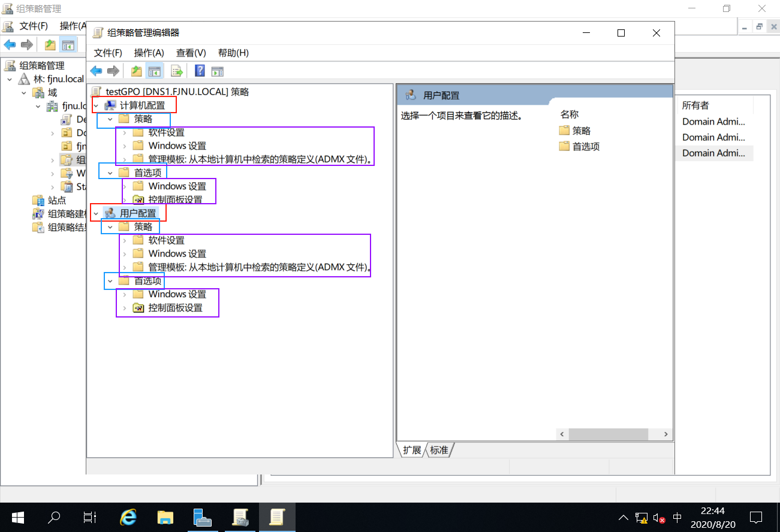Screen dimensions: 780x532
Task: Click the muted volume icon in system tray
Action: [659, 518]
